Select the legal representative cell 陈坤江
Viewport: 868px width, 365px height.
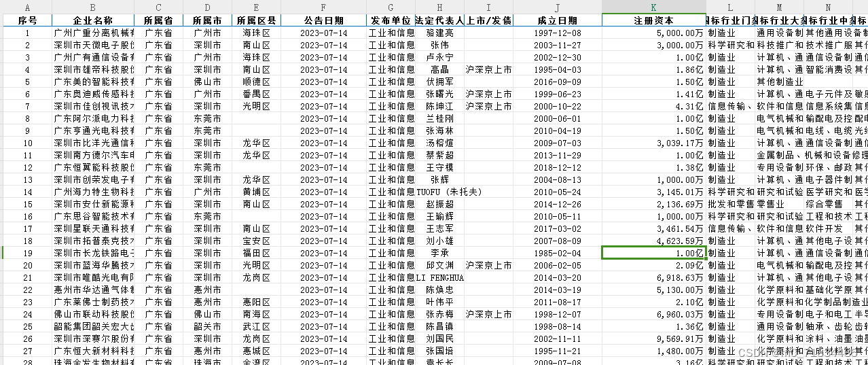(x=440, y=106)
